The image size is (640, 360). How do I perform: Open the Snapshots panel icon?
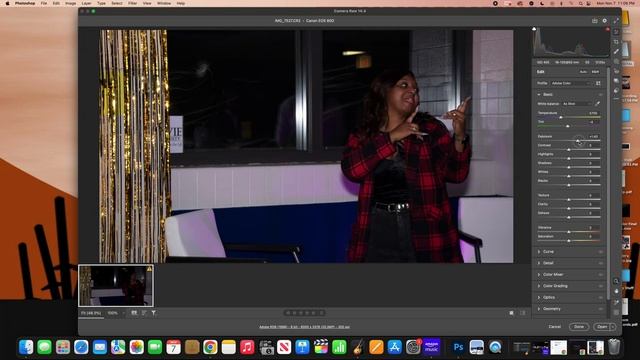point(616,81)
